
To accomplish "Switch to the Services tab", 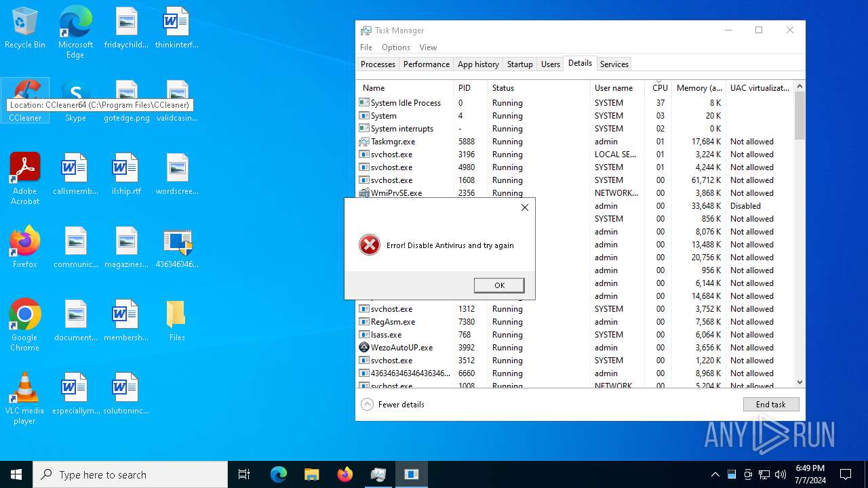I will click(614, 64).
